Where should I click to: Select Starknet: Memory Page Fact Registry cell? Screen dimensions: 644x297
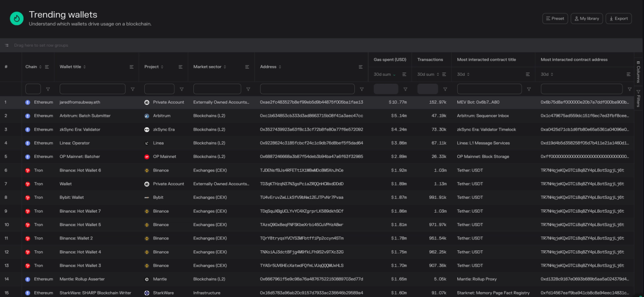(493, 293)
